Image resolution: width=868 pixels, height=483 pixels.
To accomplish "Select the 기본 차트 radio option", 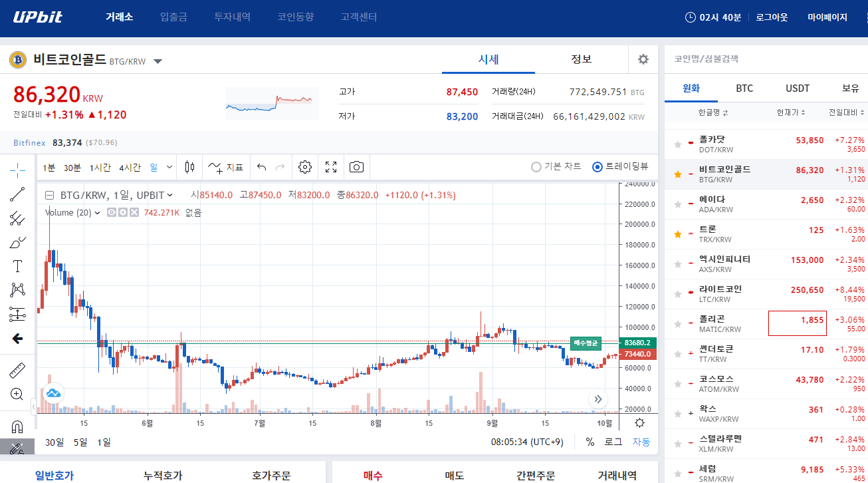I will tap(556, 167).
